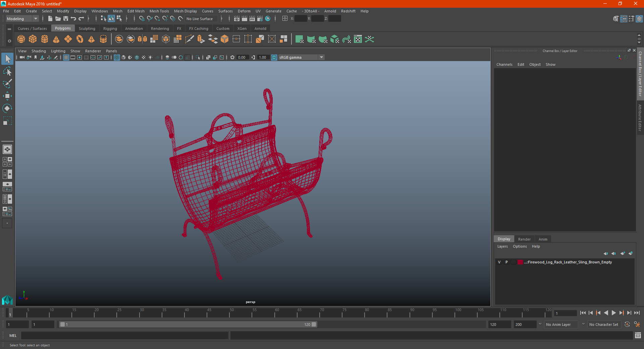Click the Open Scene folder icon

pos(58,19)
